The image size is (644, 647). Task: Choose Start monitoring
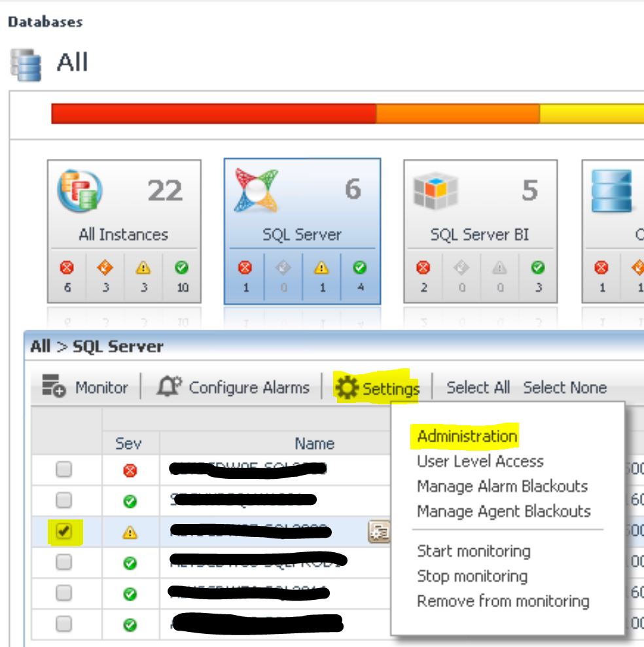click(x=474, y=551)
